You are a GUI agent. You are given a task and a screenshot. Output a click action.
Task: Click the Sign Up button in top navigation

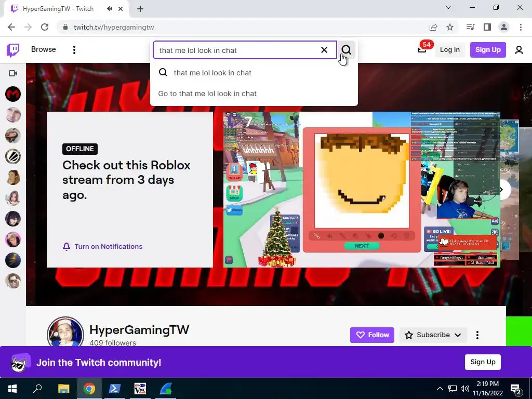pyautogui.click(x=487, y=50)
